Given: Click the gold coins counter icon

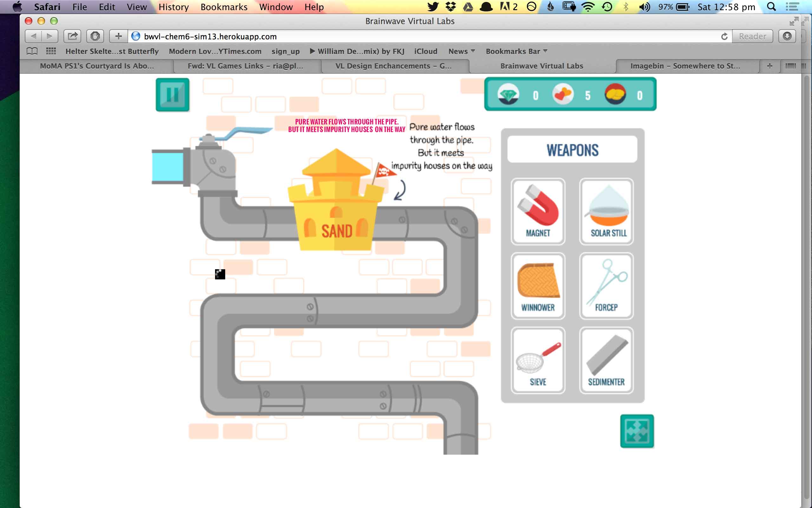Looking at the screenshot, I should coord(615,94).
